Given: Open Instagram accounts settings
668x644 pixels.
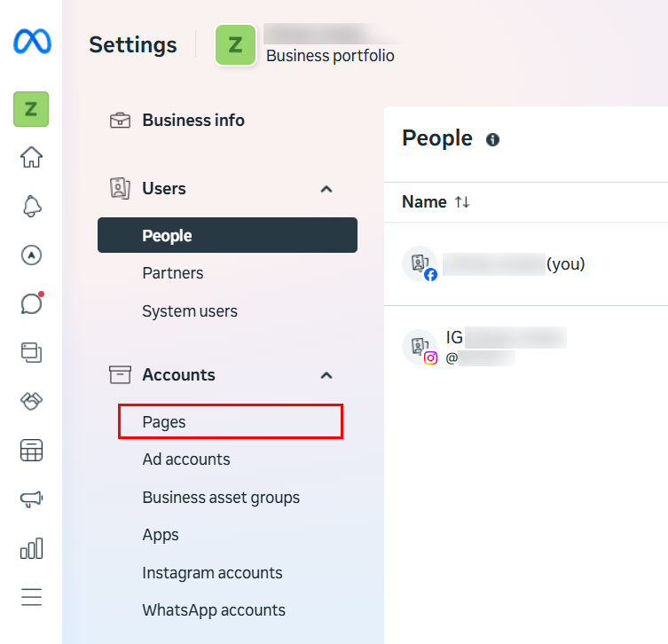Looking at the screenshot, I should (212, 573).
